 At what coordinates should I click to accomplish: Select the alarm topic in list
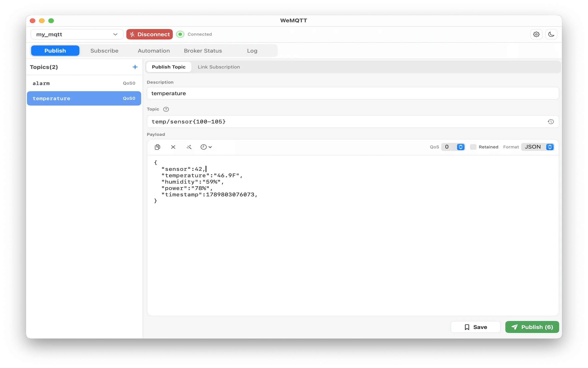[84, 83]
